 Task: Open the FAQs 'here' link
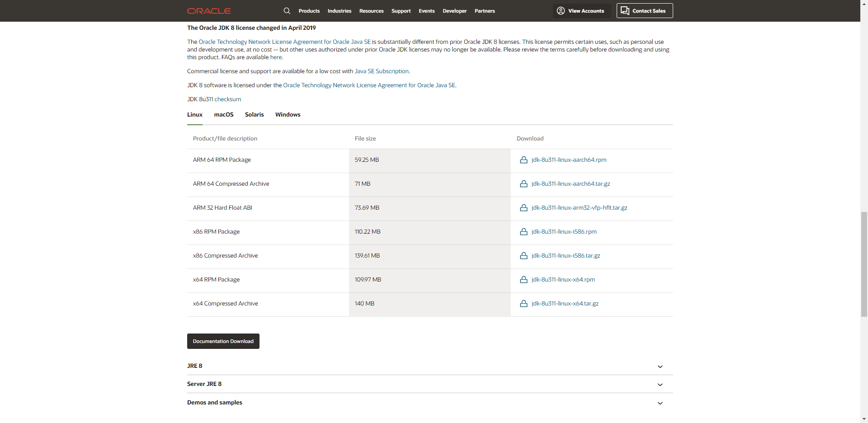[276, 57]
